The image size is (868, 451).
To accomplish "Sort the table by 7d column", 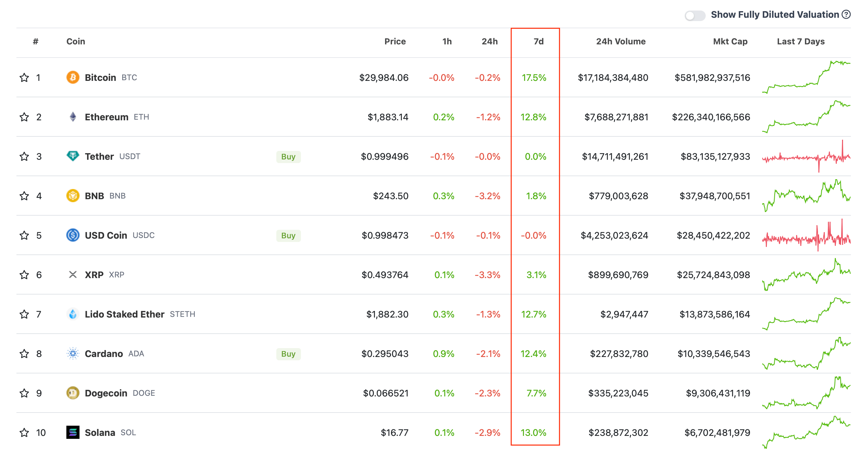I will (x=538, y=41).
